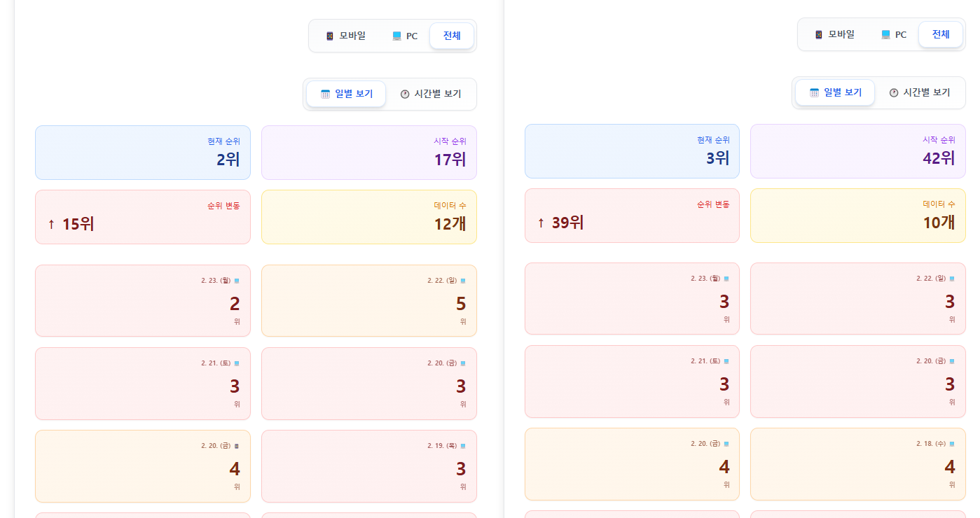
Task: Click PC icon on the 2. 19. (목) card
Action: click(463, 446)
